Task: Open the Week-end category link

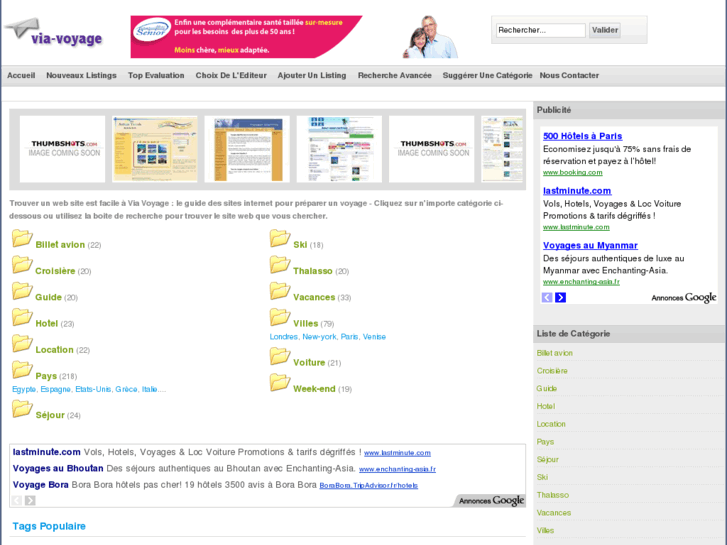Action: (314, 389)
